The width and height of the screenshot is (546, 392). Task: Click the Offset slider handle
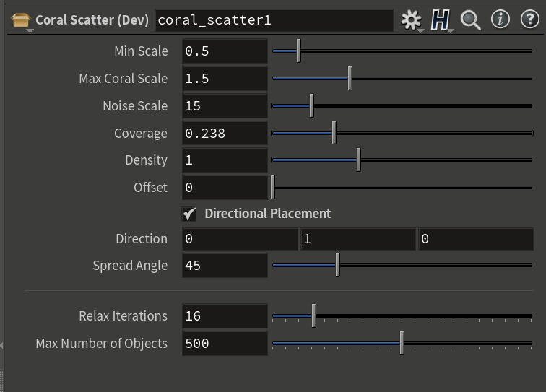[x=272, y=188]
